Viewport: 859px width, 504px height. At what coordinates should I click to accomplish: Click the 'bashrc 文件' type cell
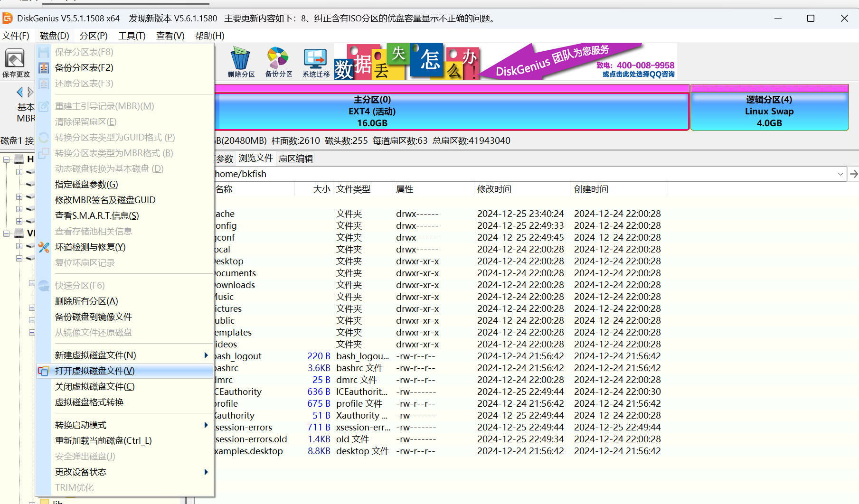point(359,368)
